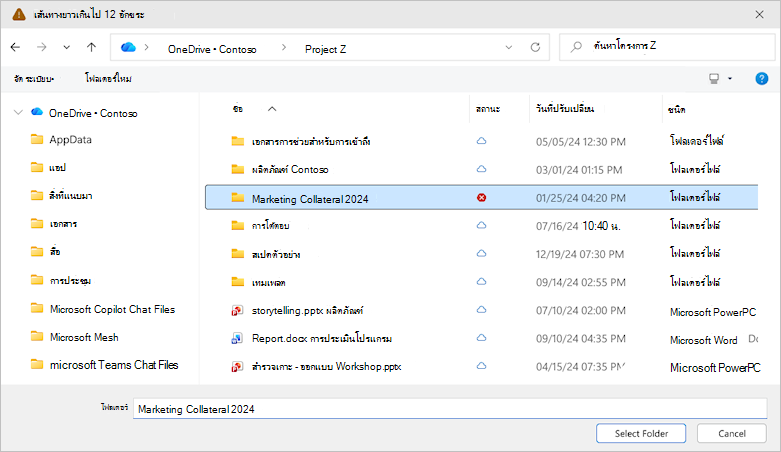Click Contoso folder's cloud status icon
The image size is (781, 452).
[x=482, y=169]
